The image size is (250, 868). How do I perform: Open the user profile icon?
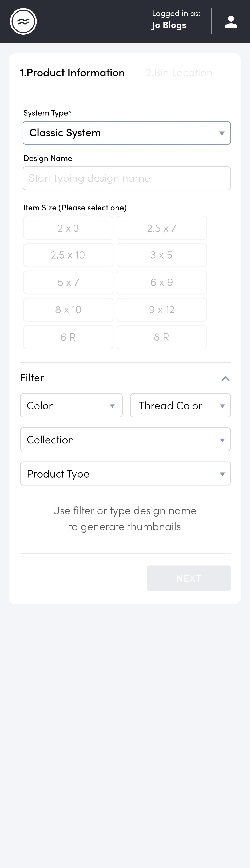pyautogui.click(x=231, y=22)
